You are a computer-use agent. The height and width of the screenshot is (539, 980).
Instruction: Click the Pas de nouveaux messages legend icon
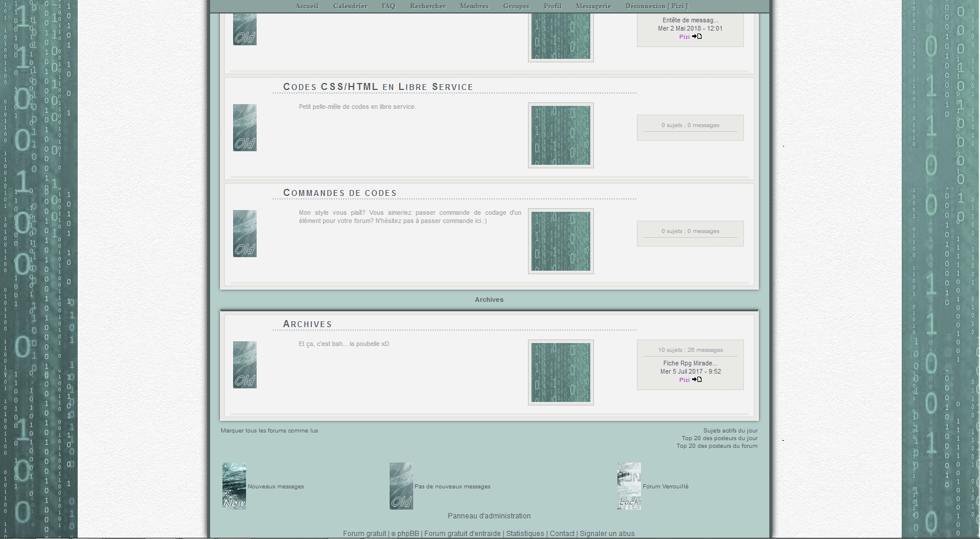pos(401,486)
